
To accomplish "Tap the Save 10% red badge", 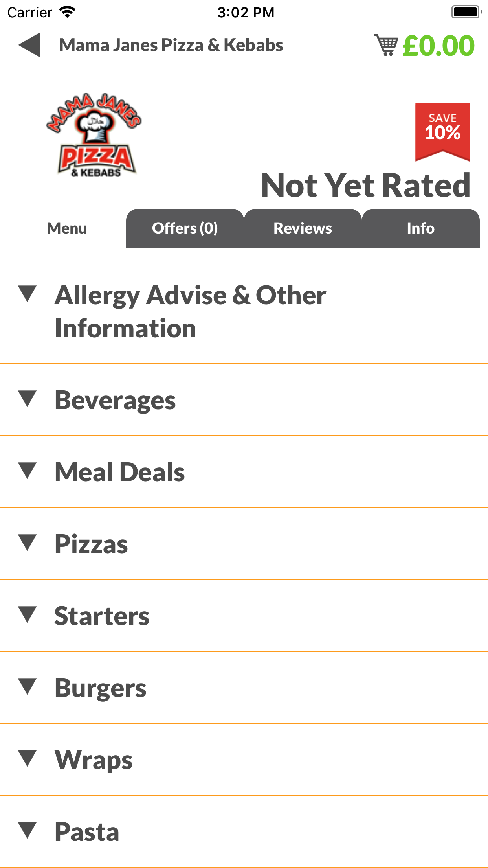I will tap(442, 131).
